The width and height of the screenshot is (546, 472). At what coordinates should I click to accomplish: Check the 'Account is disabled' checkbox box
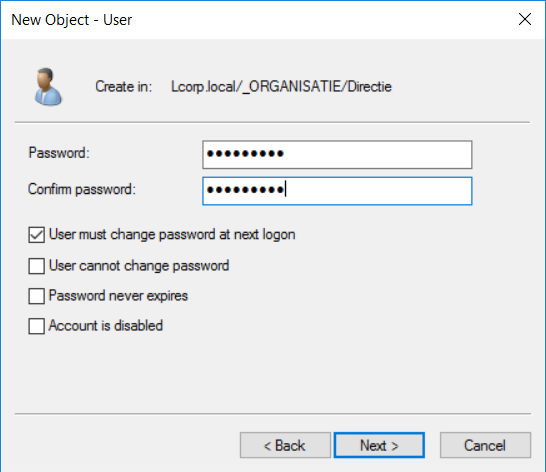point(37,326)
